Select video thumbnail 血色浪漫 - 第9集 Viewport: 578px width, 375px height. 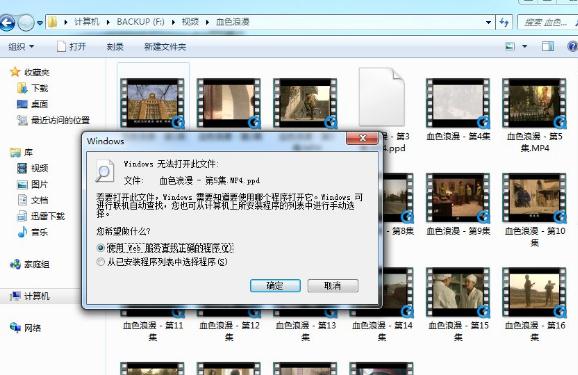click(458, 198)
